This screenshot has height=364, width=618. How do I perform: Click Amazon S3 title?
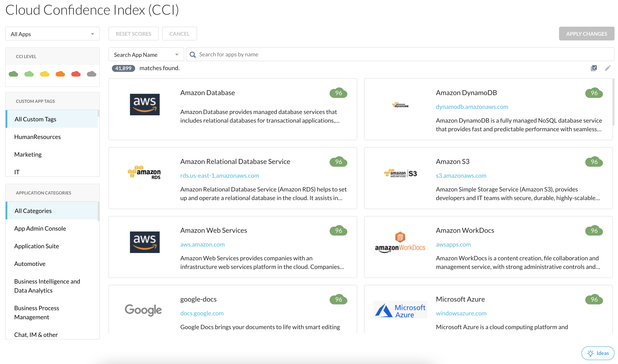pos(453,162)
